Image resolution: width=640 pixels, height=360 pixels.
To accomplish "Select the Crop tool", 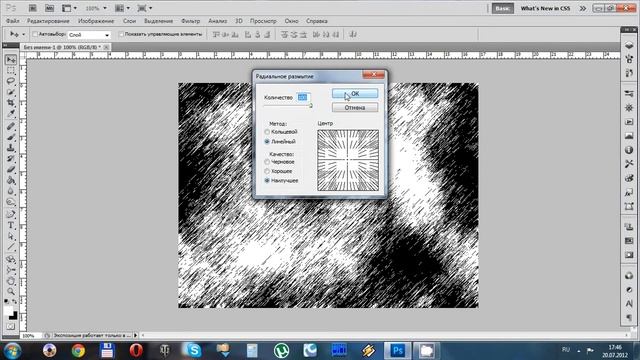I will tap(11, 103).
